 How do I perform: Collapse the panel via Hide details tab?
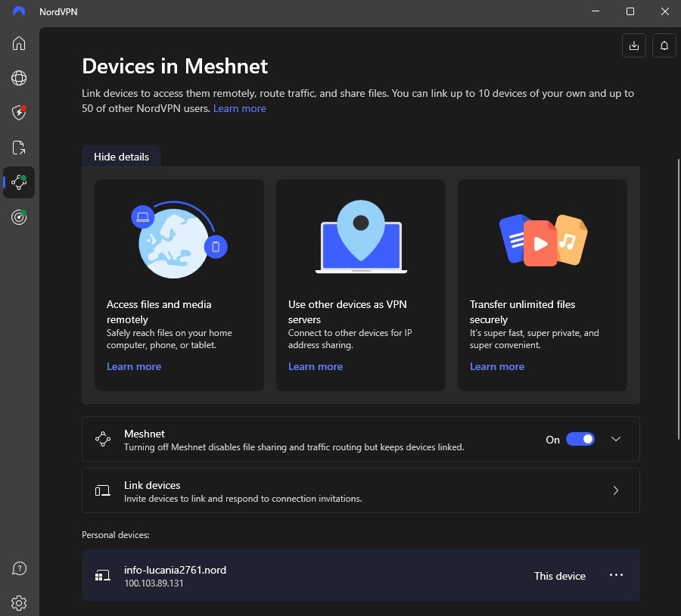coord(121,157)
